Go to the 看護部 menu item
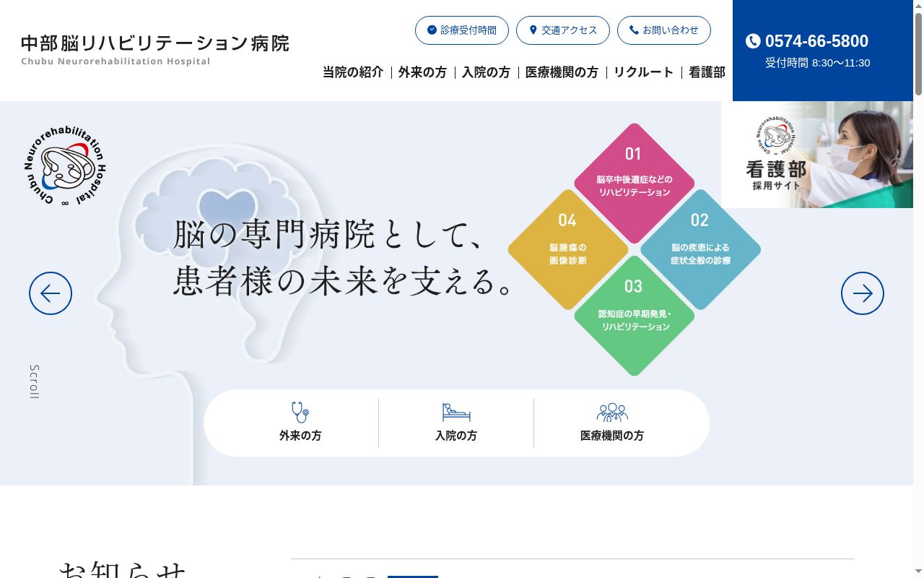Image resolution: width=924 pixels, height=578 pixels. [707, 72]
